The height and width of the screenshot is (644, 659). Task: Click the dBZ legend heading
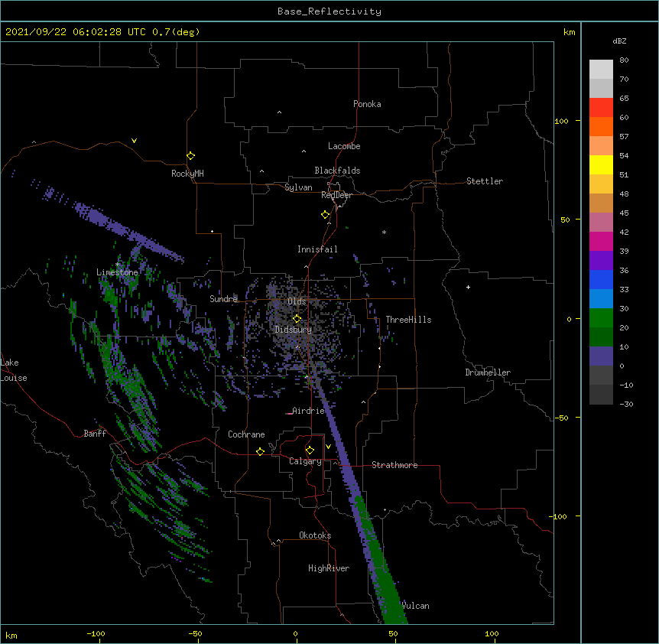[x=619, y=41]
